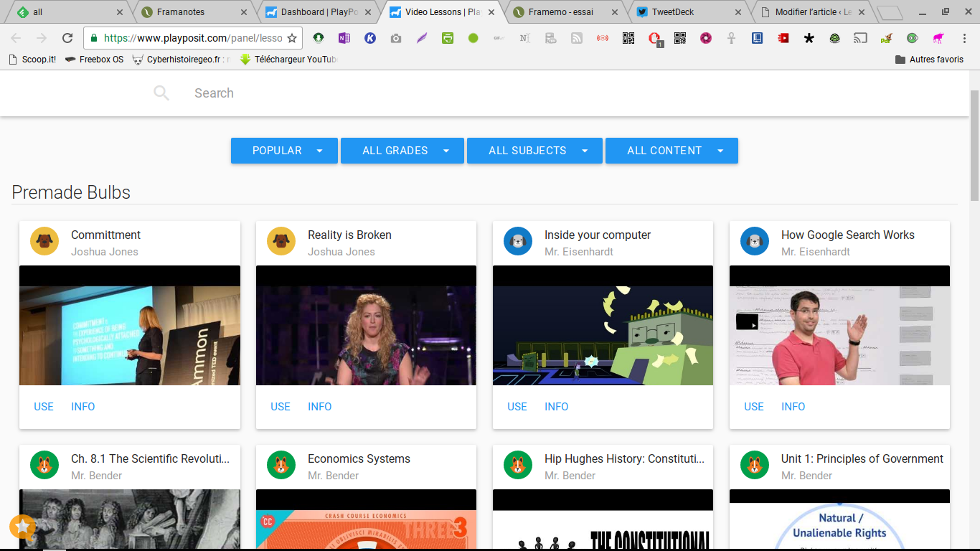Bookmark this page with the star icon

pos(292,38)
